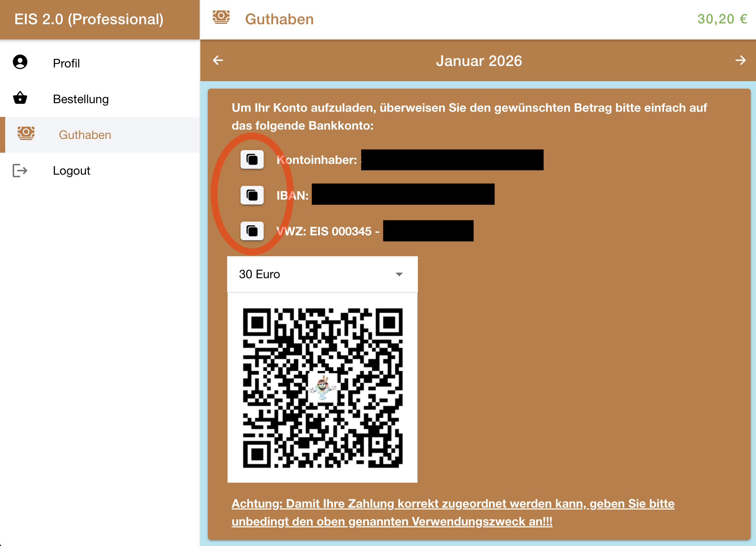Click the underlined Achtung payment notice
This screenshot has width=756, height=546.
point(452,512)
